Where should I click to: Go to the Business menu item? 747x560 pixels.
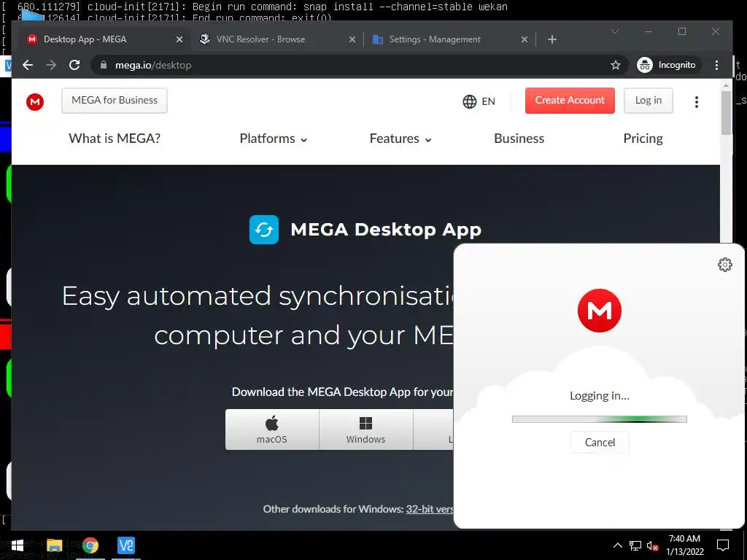coord(519,139)
